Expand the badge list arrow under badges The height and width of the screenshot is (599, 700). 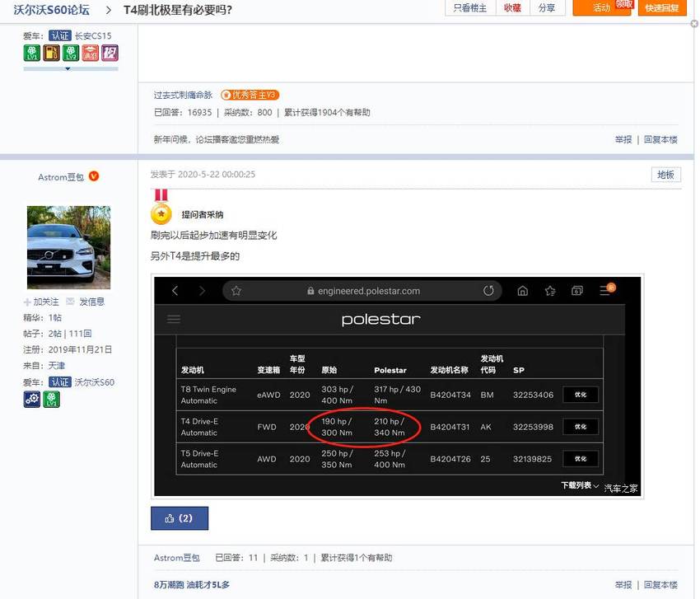[68, 68]
